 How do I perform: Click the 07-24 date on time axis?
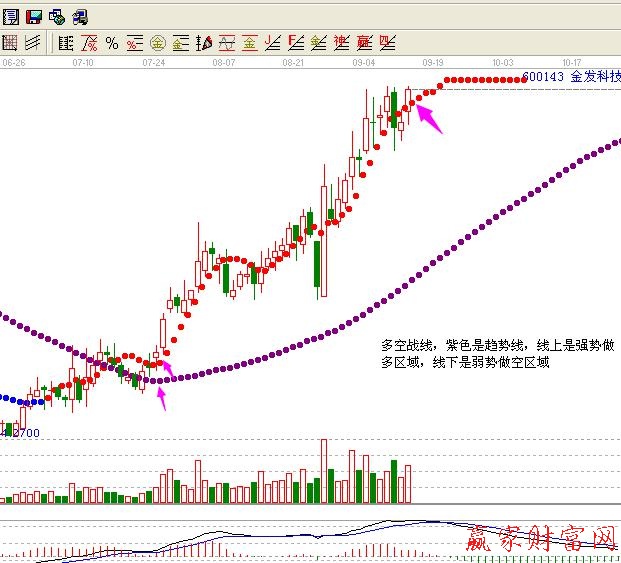click(153, 62)
